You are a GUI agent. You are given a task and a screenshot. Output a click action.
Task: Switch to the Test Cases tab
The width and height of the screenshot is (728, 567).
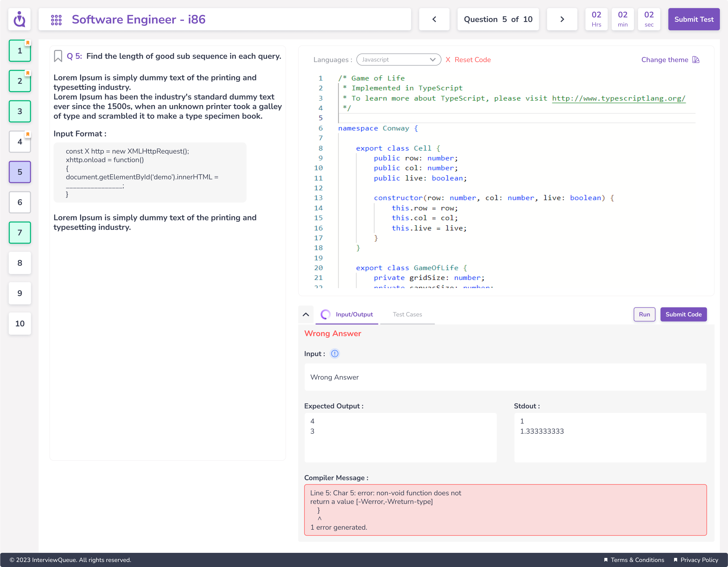click(407, 315)
